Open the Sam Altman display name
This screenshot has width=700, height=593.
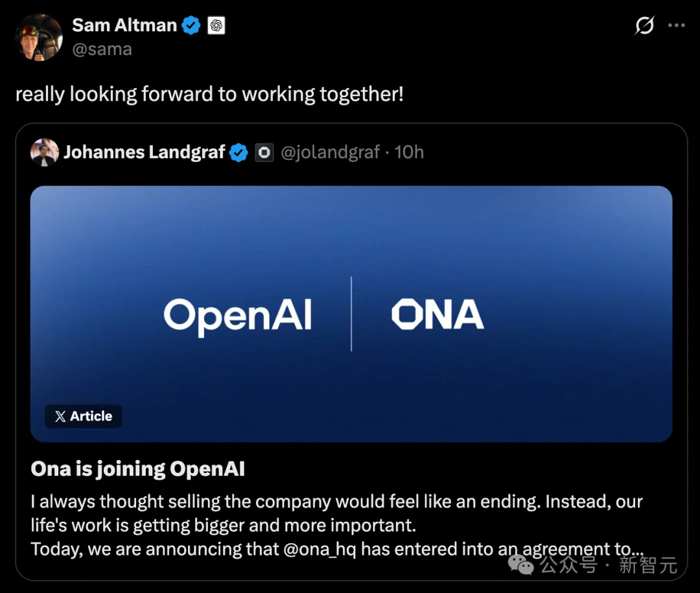tap(124, 25)
